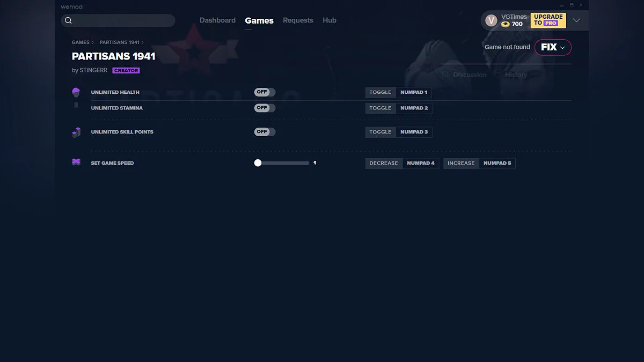Click the purple Unlimited Health category icon
Viewport: 644px width, 362px height.
coord(76,92)
